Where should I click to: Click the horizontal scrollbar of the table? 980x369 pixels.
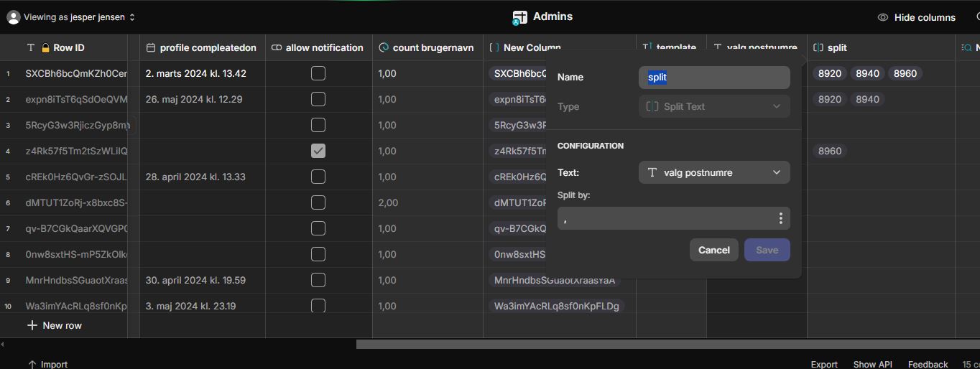click(x=668, y=344)
